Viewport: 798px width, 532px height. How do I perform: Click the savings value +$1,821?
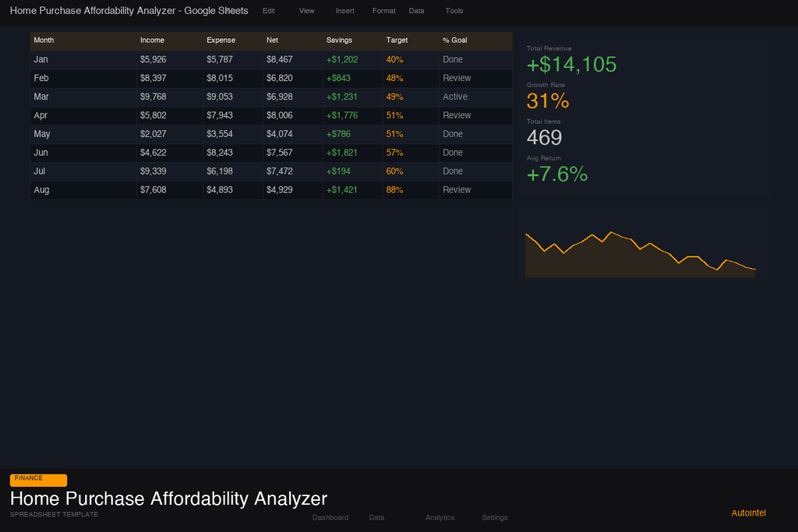click(x=342, y=153)
